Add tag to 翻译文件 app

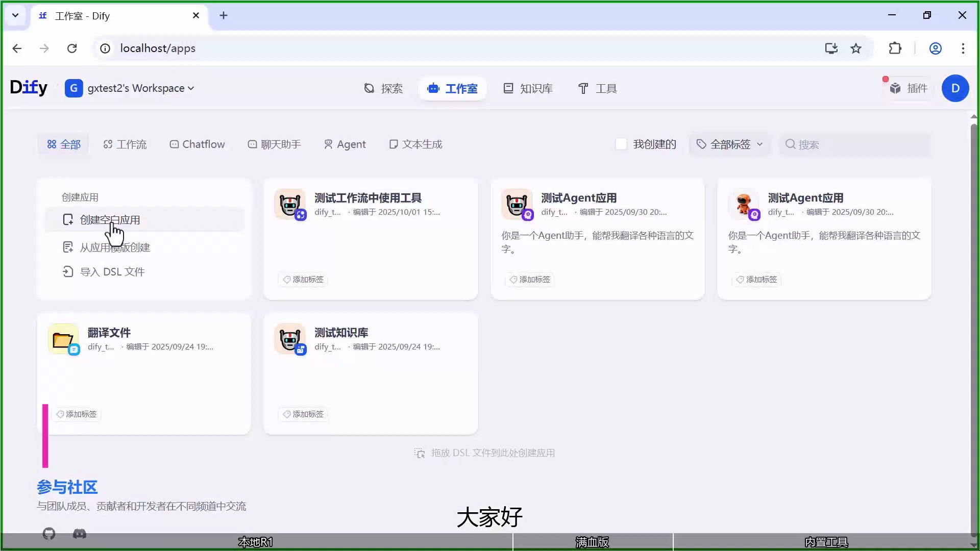77,414
